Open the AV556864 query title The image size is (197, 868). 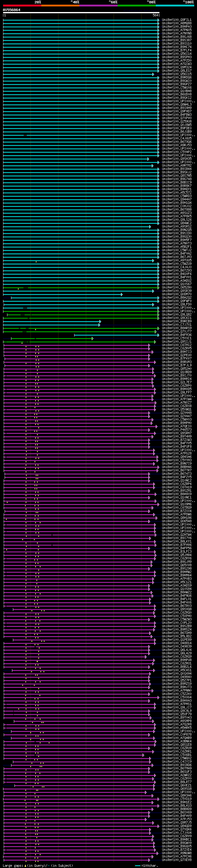click(x=11, y=10)
